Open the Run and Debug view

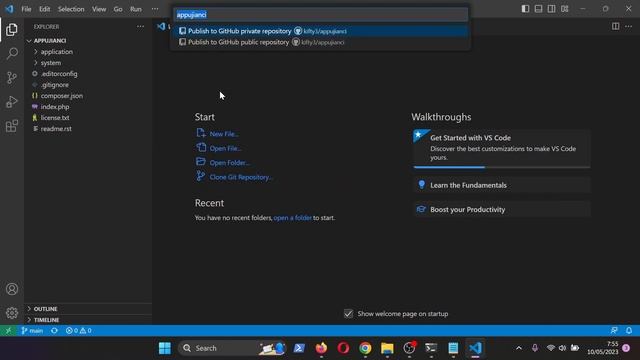coord(12,102)
